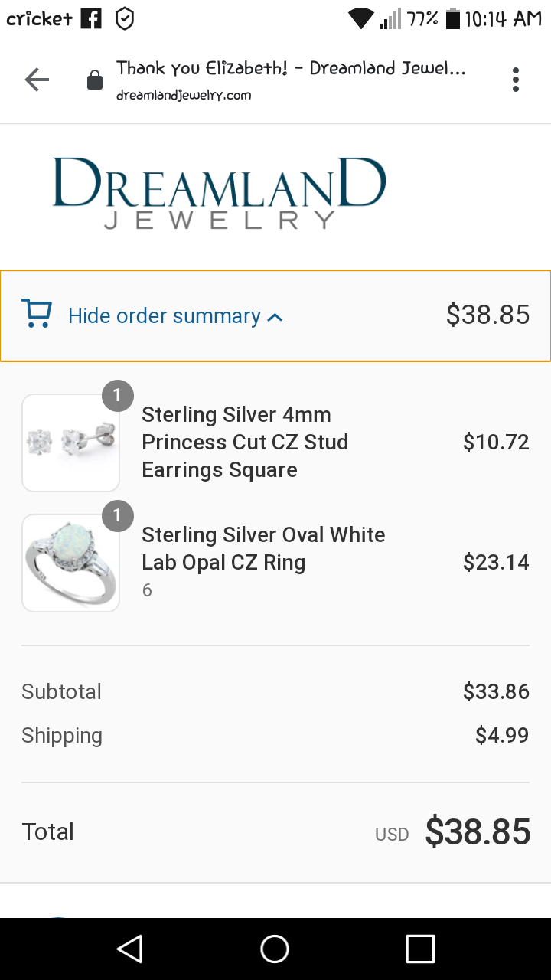Tap the Android back navigation button
The height and width of the screenshot is (980, 551).
pos(130,949)
